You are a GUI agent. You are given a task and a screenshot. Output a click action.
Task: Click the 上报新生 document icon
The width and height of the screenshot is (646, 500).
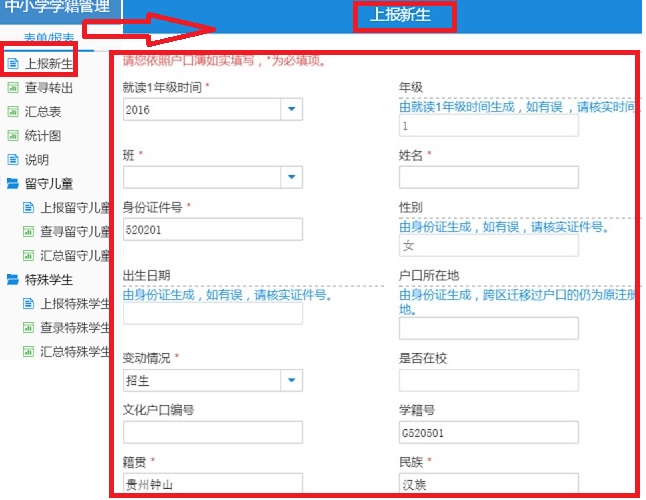[x=13, y=63]
